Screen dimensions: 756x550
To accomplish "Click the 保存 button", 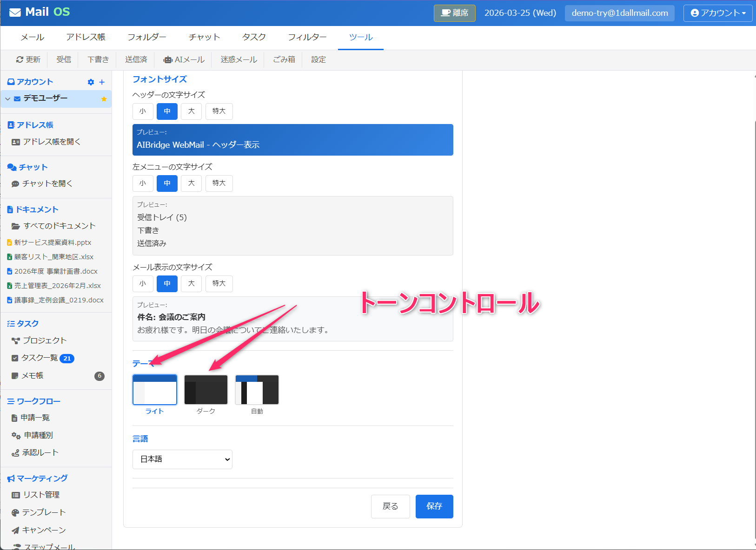I will tap(434, 506).
